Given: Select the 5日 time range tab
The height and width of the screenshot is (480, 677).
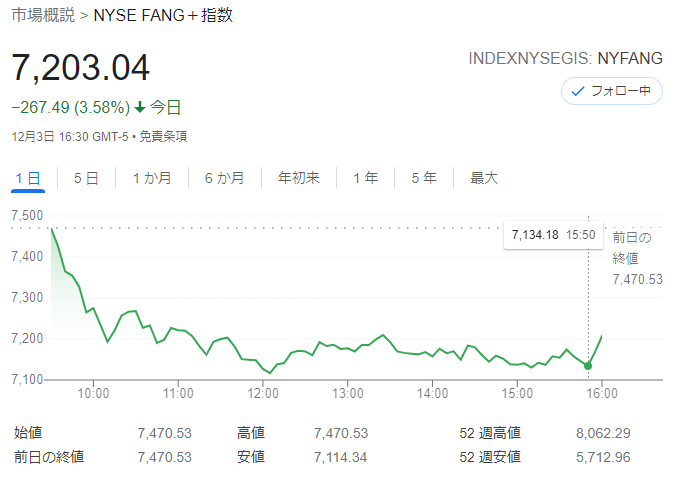Looking at the screenshot, I should (86, 178).
